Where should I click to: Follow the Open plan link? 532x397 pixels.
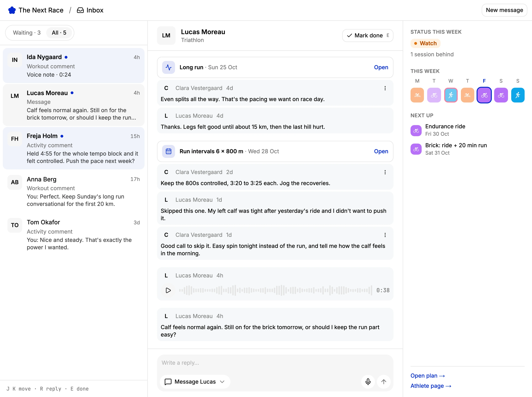[428, 376]
